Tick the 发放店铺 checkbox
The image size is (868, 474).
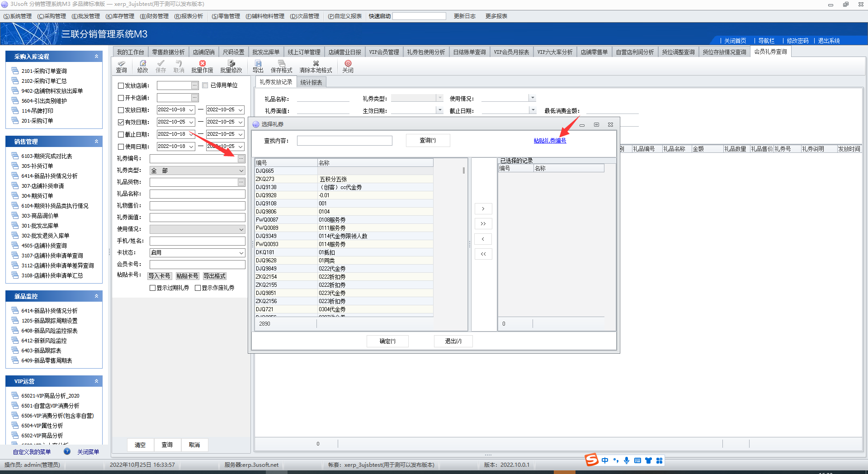point(121,85)
